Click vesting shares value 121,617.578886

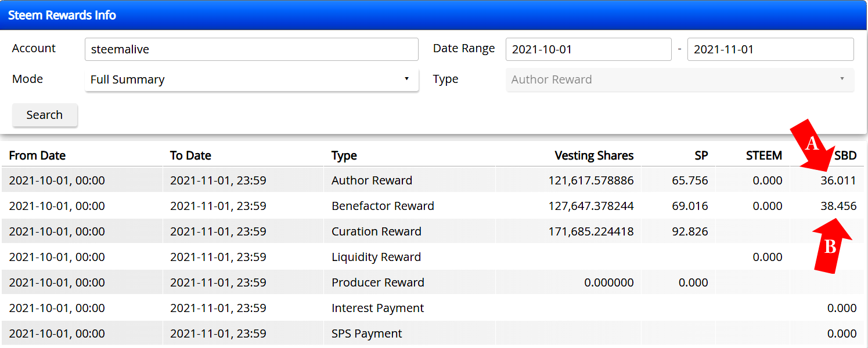coord(591,180)
